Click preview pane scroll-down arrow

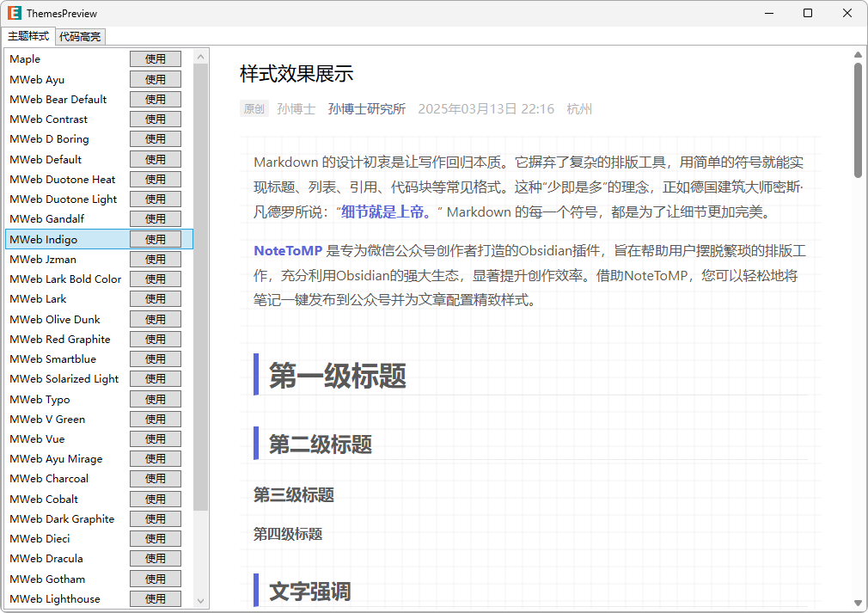(x=858, y=603)
